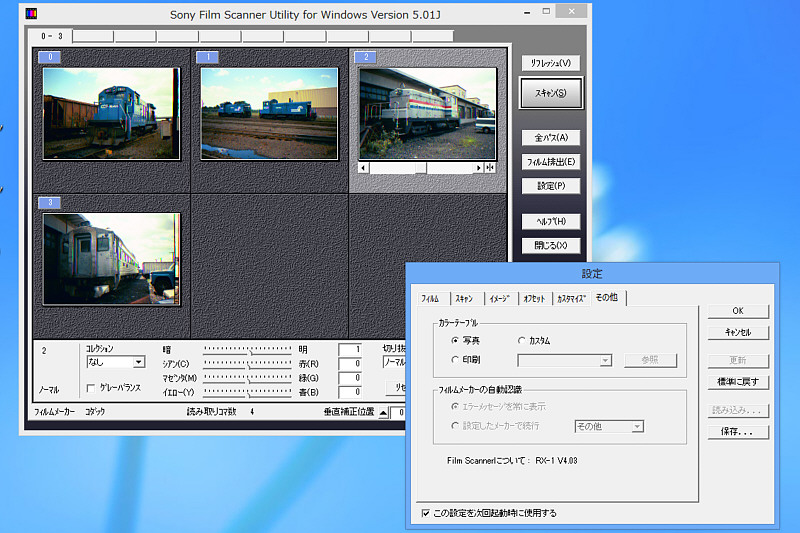Switch to the フィルム tab in settings

430,298
